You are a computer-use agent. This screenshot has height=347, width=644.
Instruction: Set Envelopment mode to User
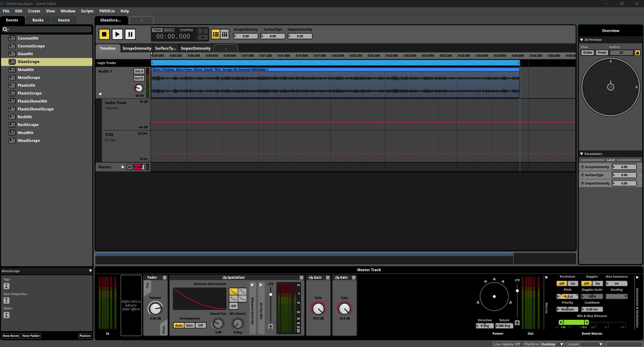coord(190,325)
